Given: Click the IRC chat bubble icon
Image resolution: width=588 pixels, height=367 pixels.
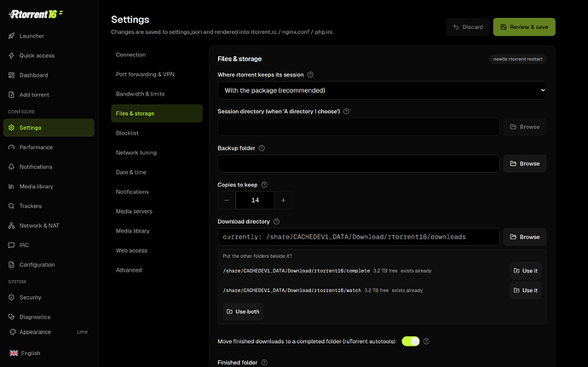Looking at the screenshot, I should pos(11,245).
